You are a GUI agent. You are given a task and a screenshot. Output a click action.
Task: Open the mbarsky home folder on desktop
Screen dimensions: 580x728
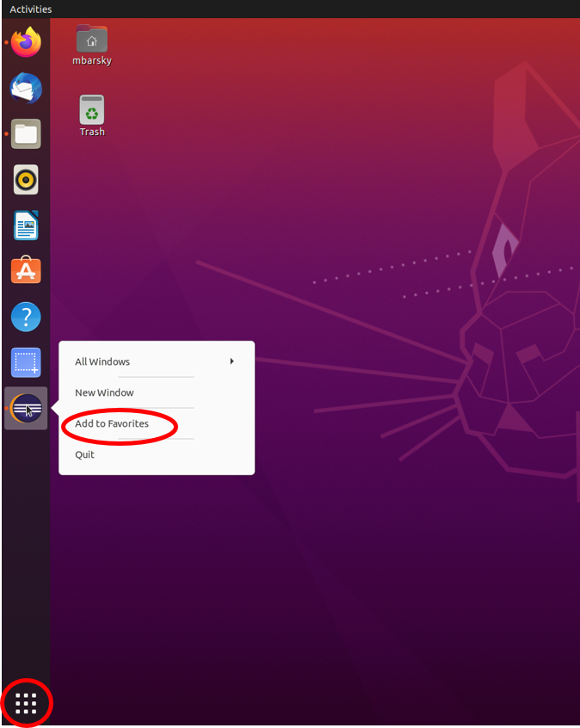click(x=92, y=45)
